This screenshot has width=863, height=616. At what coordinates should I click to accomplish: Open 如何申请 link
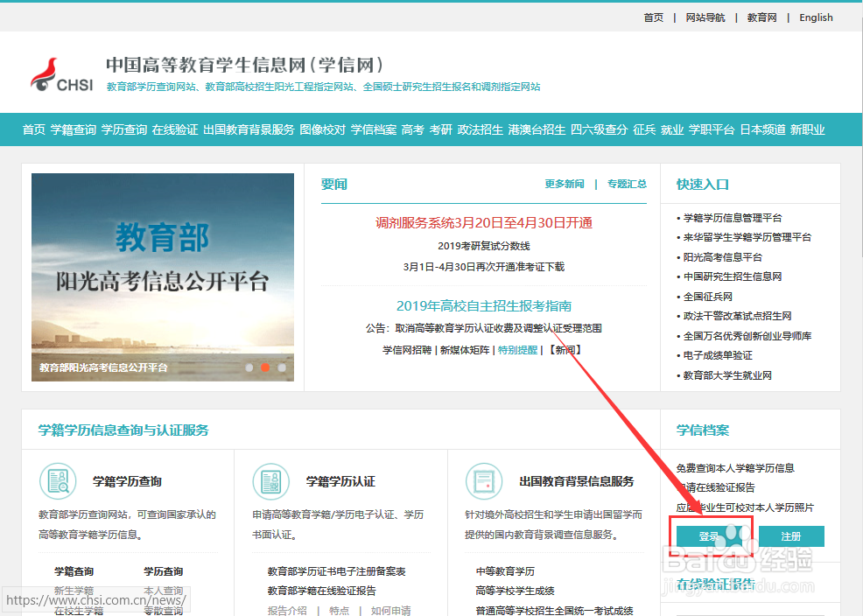click(390, 610)
